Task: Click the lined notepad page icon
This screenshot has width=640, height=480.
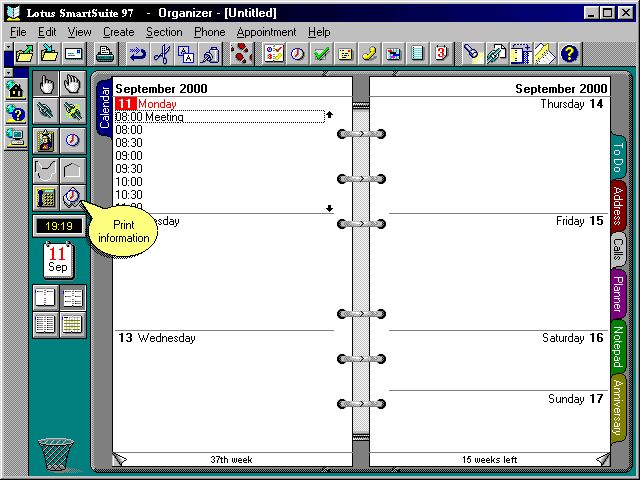Action: [417, 54]
